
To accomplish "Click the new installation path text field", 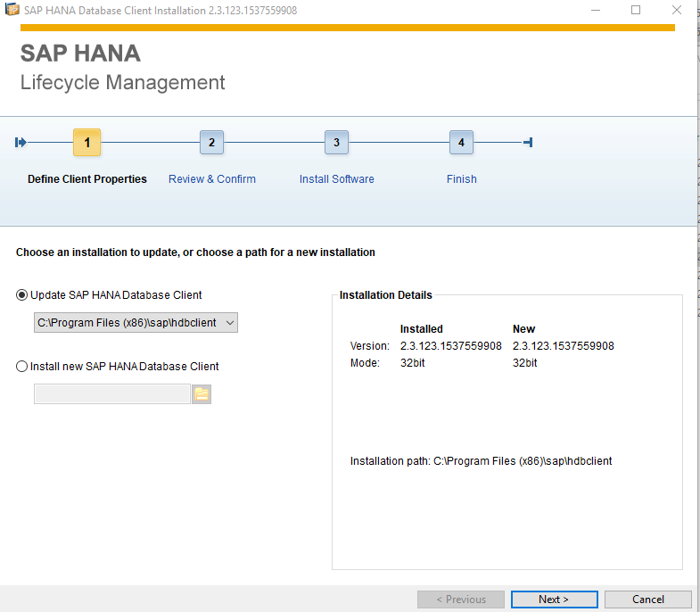I will (x=111, y=394).
